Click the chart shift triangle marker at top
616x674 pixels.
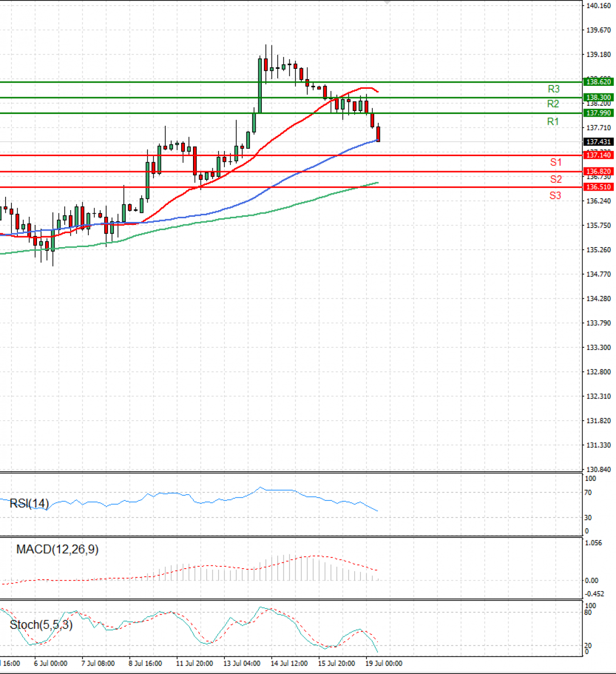click(387, 3)
